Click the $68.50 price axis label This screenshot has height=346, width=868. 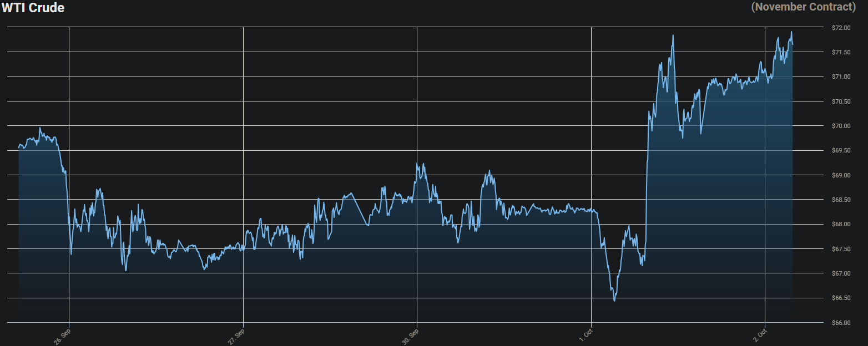[841, 200]
